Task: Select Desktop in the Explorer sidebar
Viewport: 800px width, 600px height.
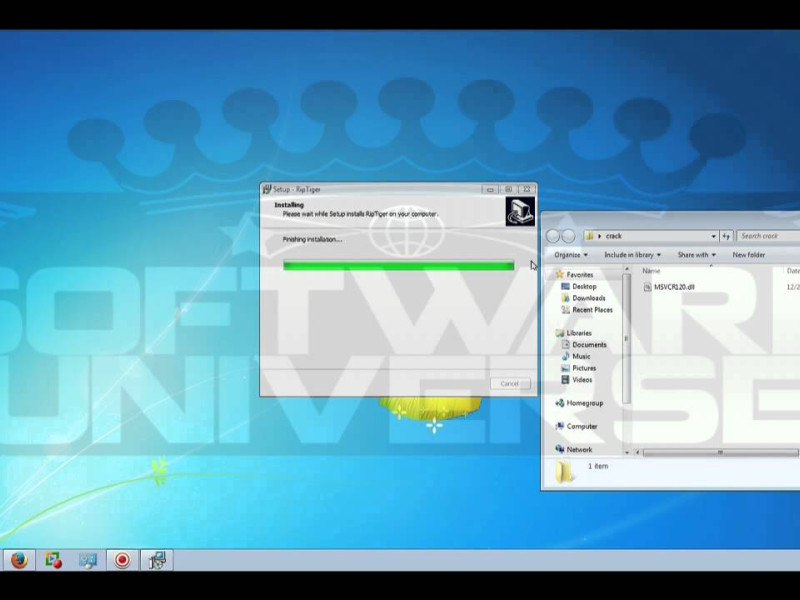Action: [584, 286]
